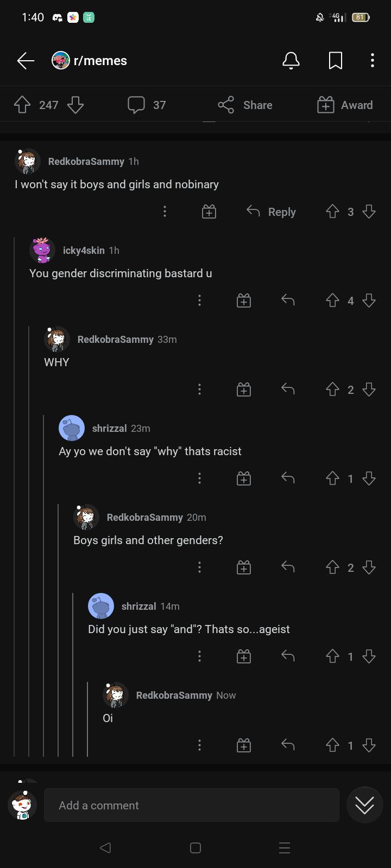Toggle the notification bell for this post
This screenshot has width=391, height=868.
coord(291,61)
